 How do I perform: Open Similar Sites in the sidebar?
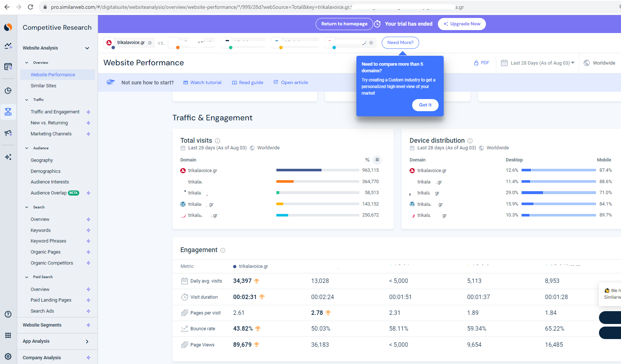[x=43, y=86]
